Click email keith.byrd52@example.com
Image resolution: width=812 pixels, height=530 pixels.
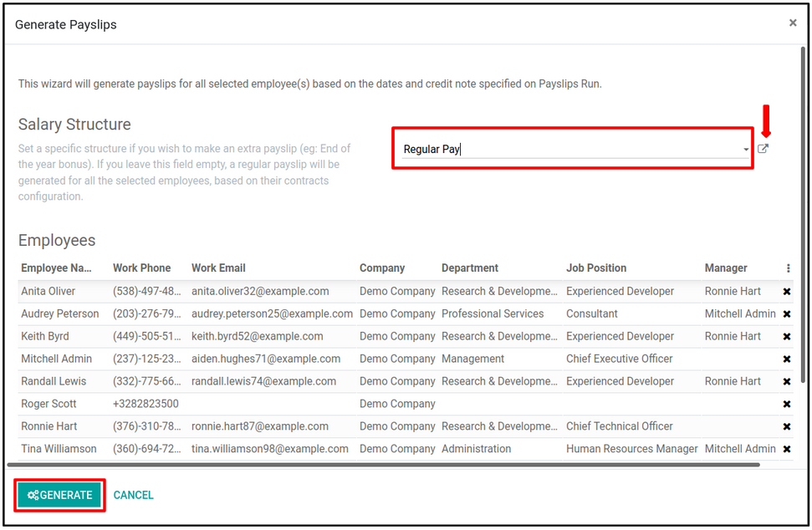click(258, 336)
